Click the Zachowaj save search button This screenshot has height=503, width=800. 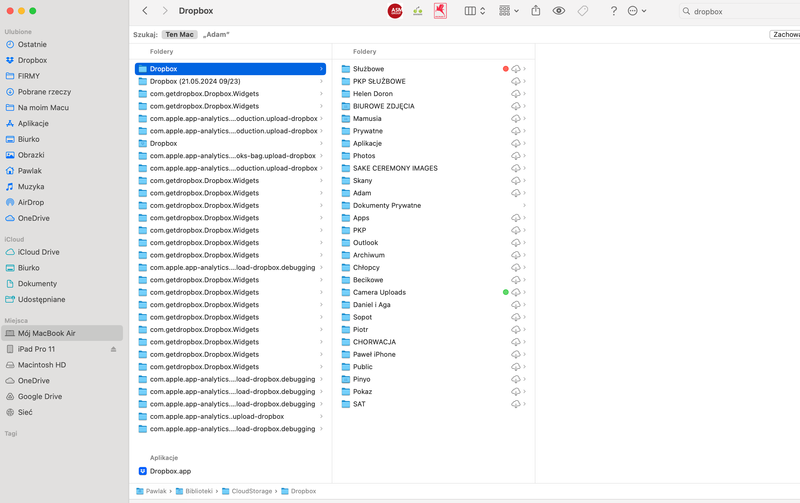coord(784,34)
